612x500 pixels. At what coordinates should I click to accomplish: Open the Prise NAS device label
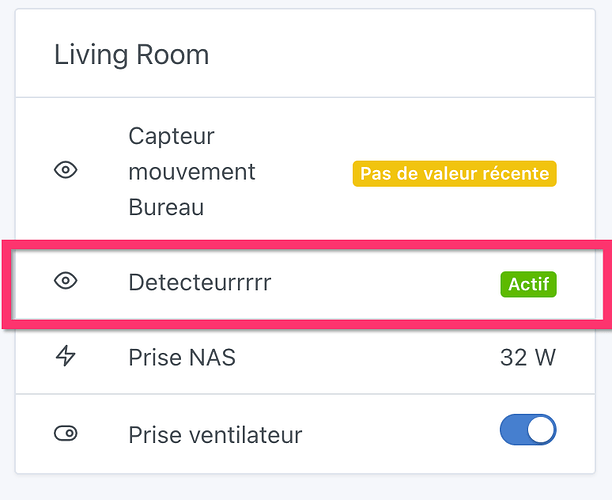pyautogui.click(x=182, y=357)
